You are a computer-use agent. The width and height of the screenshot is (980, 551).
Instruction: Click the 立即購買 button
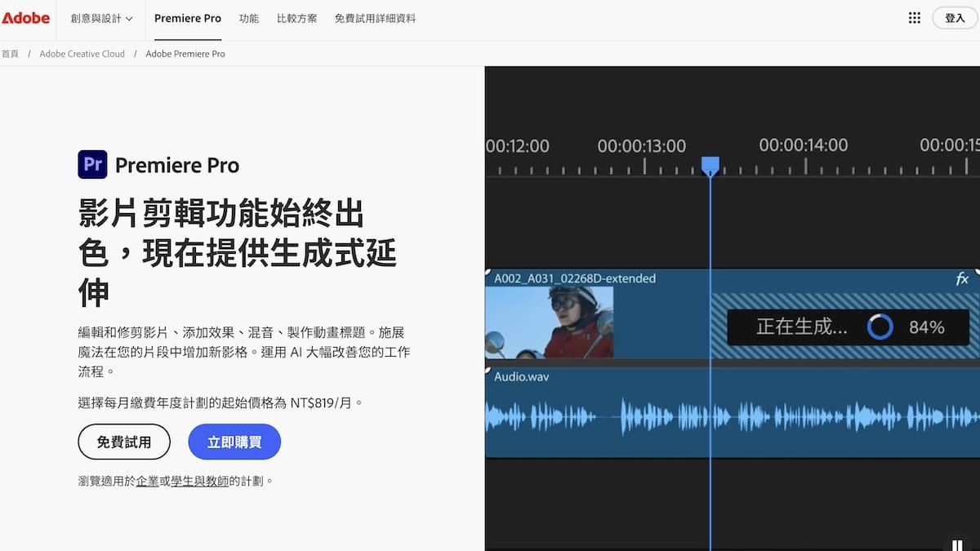coord(234,442)
